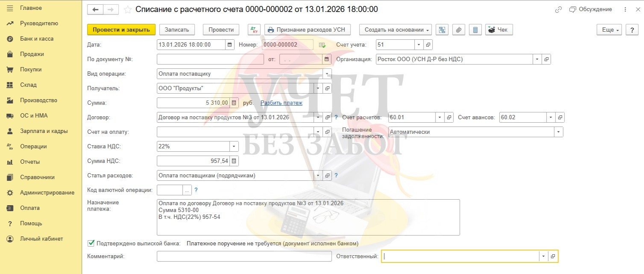Open the Справочники section
Viewport: 644px width, 274px height.
[37, 177]
